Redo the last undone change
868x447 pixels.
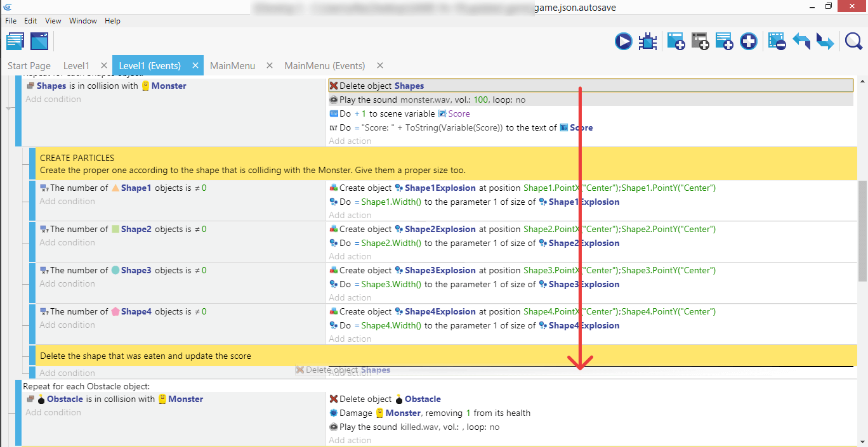[x=825, y=42]
